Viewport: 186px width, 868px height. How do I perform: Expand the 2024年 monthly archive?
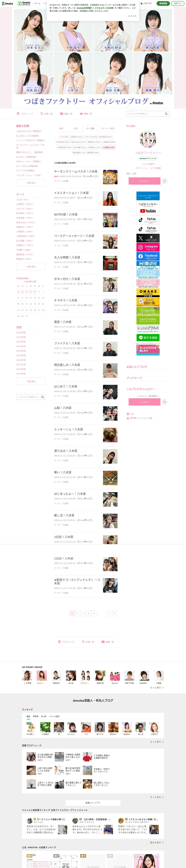point(21,333)
